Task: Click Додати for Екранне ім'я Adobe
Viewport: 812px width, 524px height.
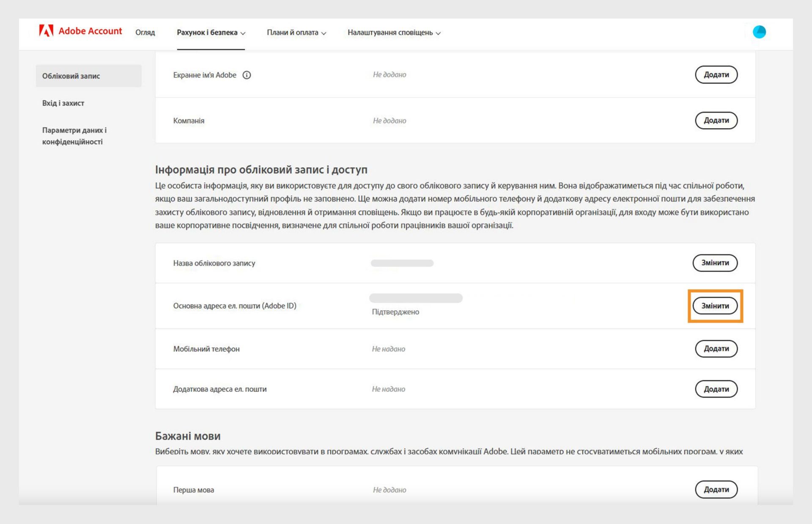Action: [716, 75]
